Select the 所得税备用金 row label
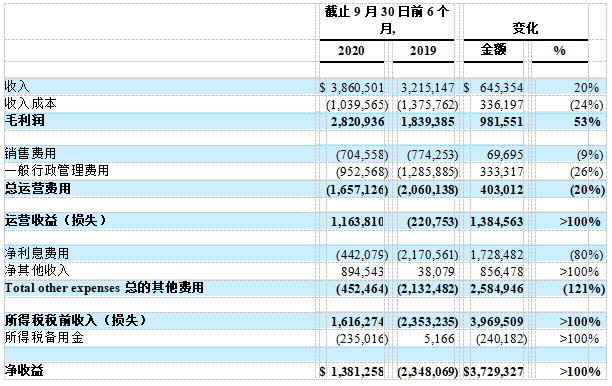The image size is (612, 386). 44,337
